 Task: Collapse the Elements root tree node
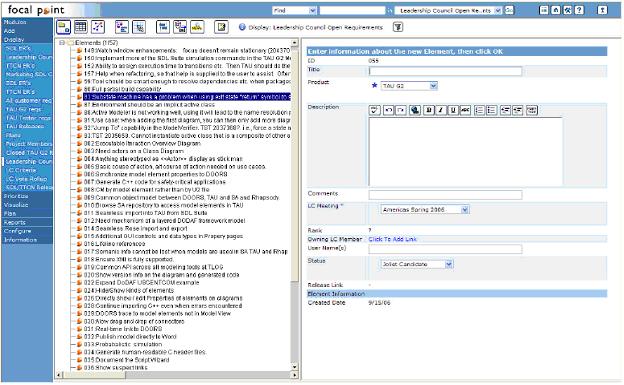pos(62,43)
